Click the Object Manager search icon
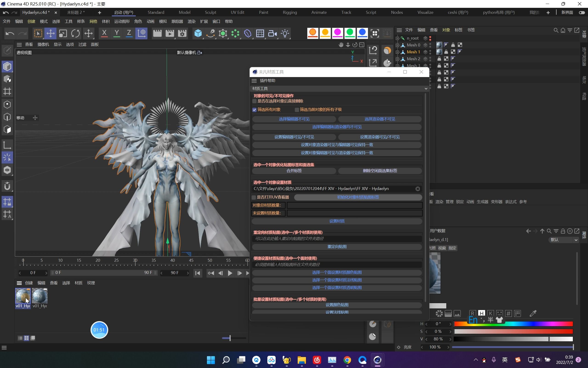 [x=556, y=30]
